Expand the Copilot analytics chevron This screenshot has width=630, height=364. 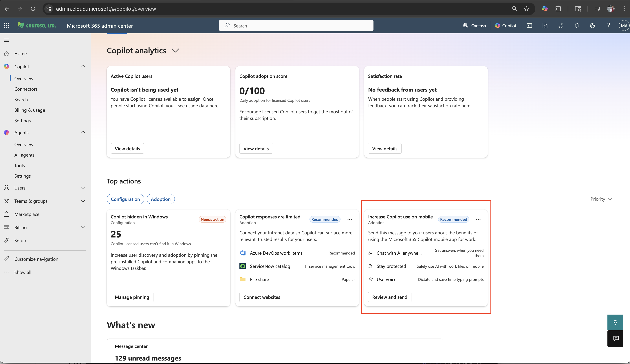click(175, 51)
